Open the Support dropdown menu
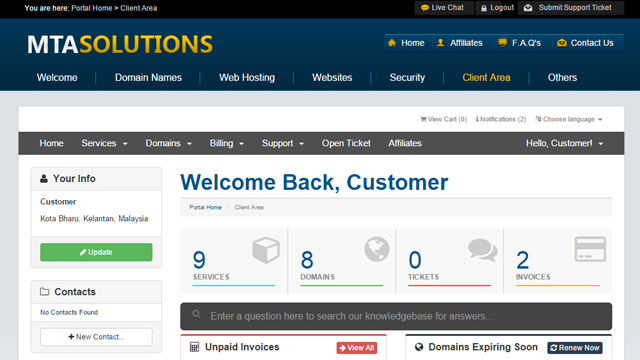The height and width of the screenshot is (360, 640). (283, 143)
